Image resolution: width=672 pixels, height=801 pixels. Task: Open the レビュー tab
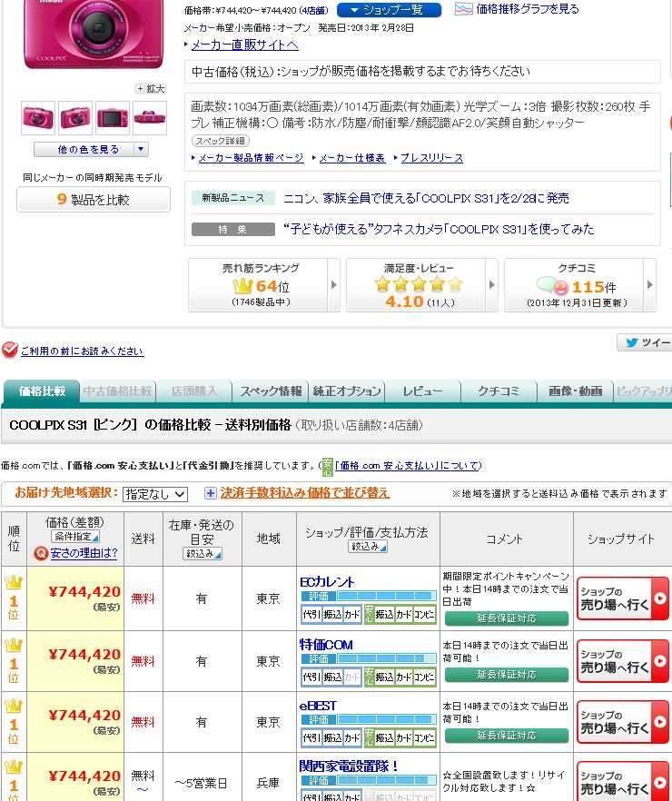tap(423, 391)
